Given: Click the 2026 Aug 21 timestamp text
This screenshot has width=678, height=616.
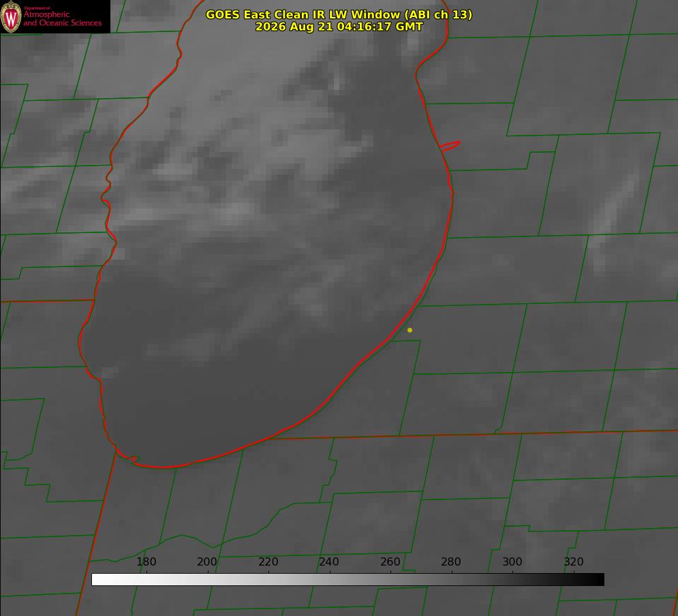Looking at the screenshot, I should pyautogui.click(x=339, y=27).
